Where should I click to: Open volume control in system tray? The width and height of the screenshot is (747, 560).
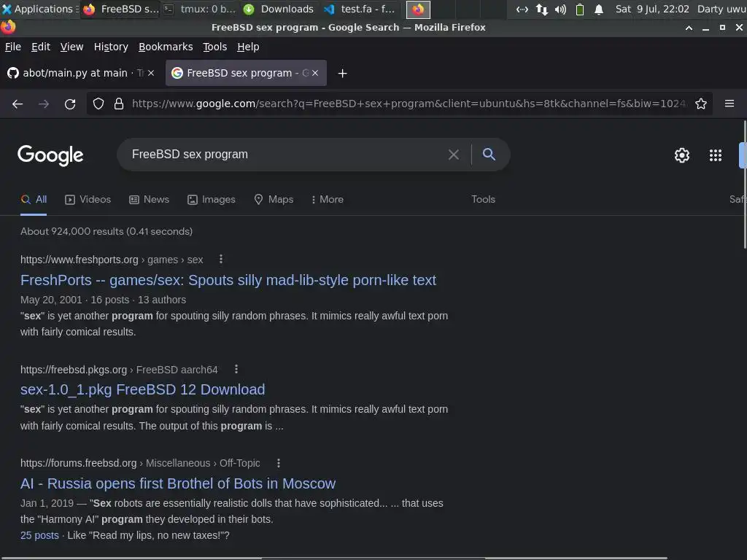pyautogui.click(x=560, y=9)
